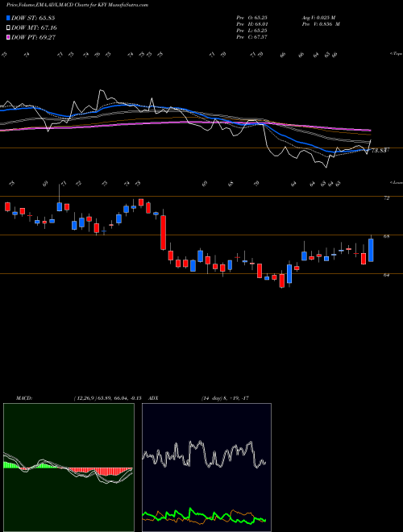Viewport: 403px width, 532px height.
Task: Click the MACD label above the green panel
Action: pyautogui.click(x=23, y=398)
